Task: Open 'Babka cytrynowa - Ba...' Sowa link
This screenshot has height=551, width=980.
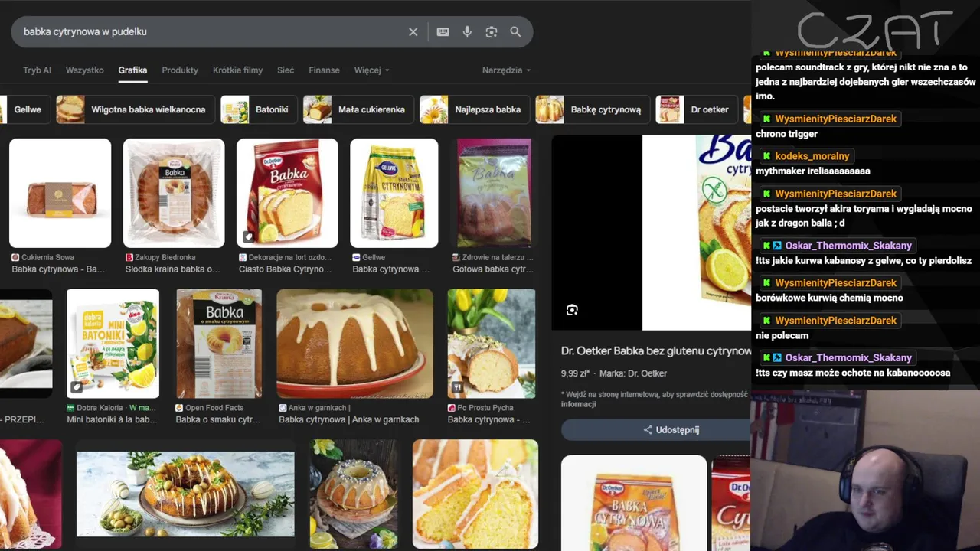Action: tap(58, 269)
